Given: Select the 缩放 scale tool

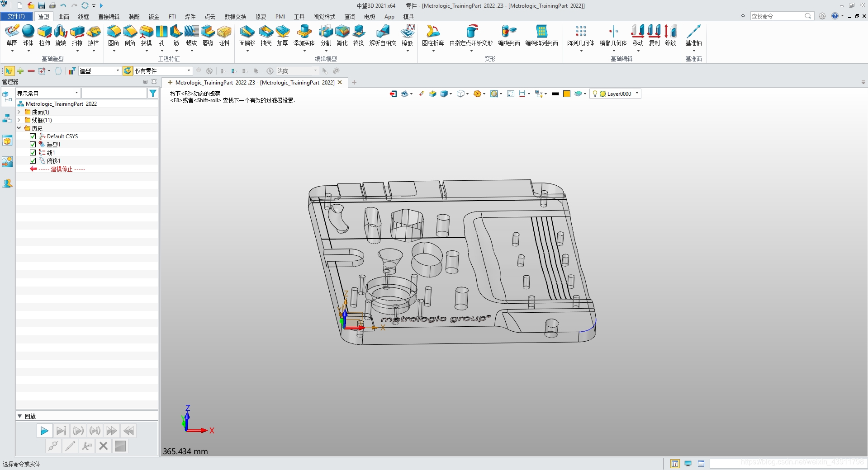Looking at the screenshot, I should pos(670,35).
